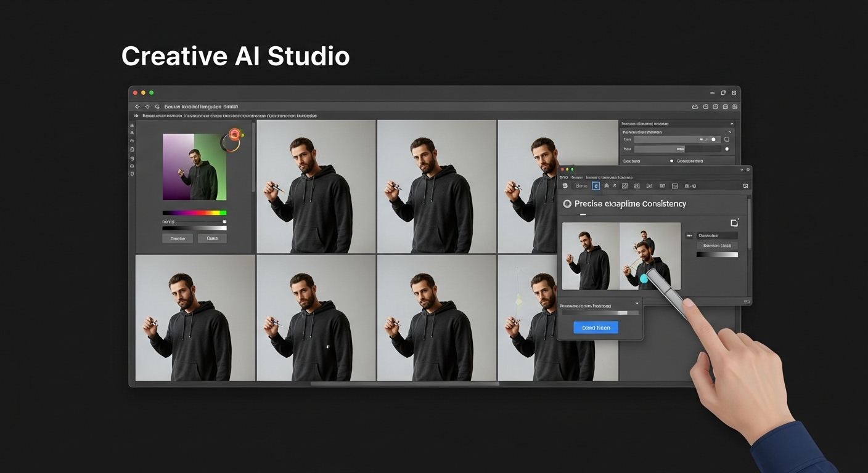The image size is (868, 473).
Task: Select the blue highlighted tool in the floating toolbar
Action: (596, 186)
